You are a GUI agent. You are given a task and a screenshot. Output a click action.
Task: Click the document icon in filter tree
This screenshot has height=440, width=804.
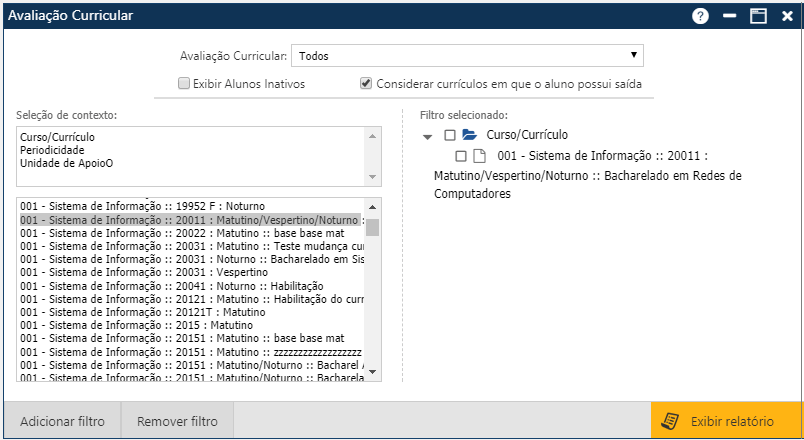pyautogui.click(x=479, y=157)
